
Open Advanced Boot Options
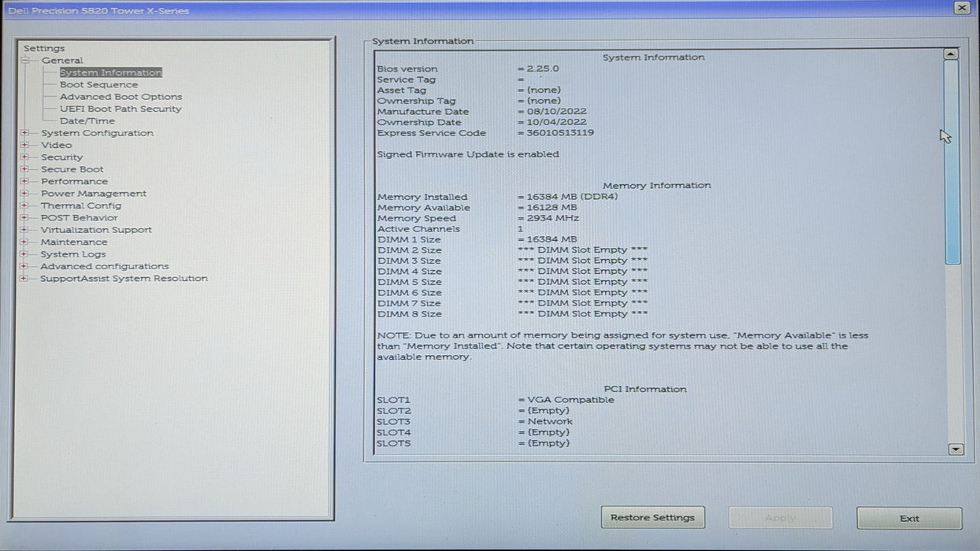coord(121,97)
